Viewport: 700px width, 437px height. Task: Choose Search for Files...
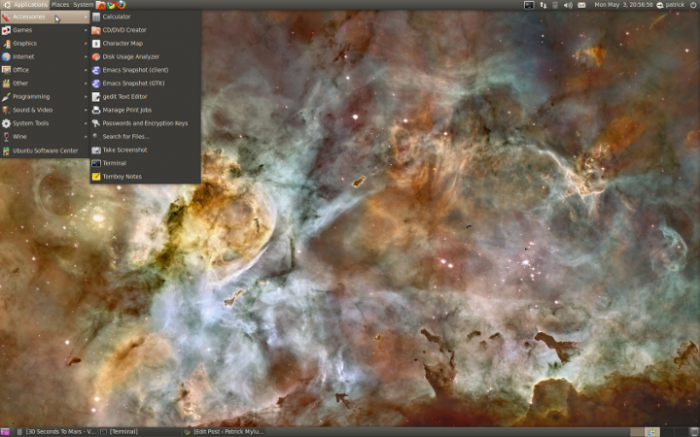coord(145,137)
